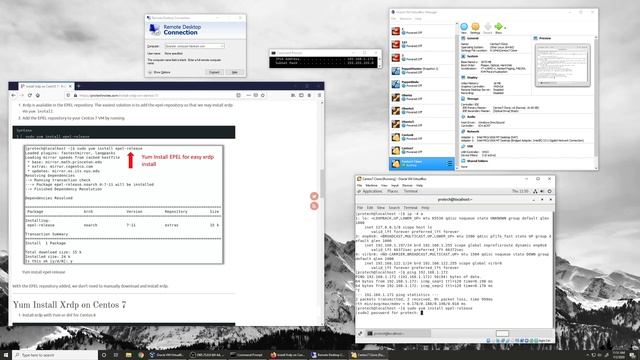Open the Firefox hamburger menu

tap(319, 96)
